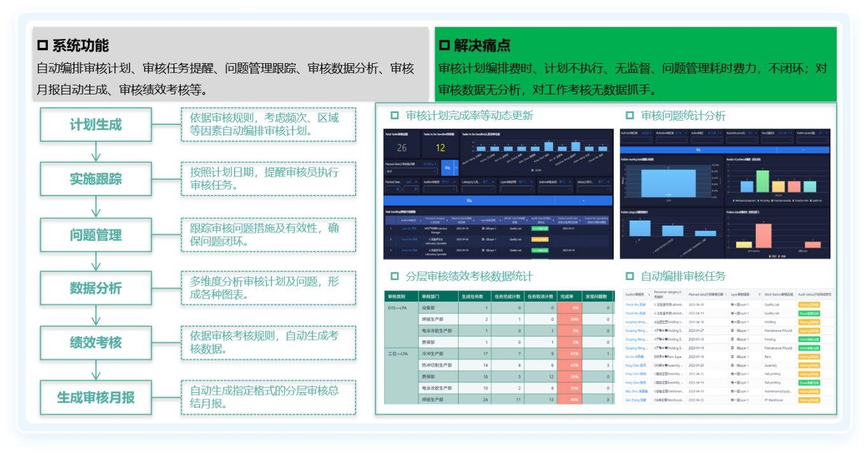Open the Planned date dropdown under Total Tasks
868x454 pixels.
(x=410, y=171)
